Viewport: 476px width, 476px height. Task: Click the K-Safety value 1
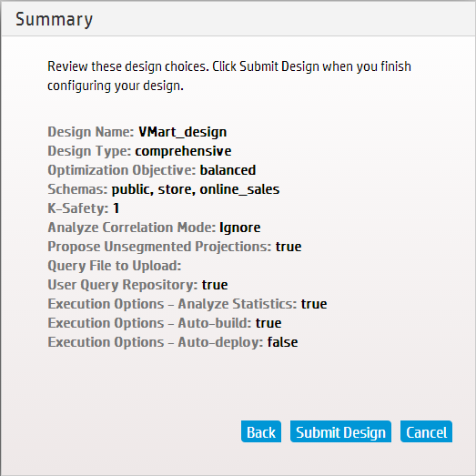116,208
